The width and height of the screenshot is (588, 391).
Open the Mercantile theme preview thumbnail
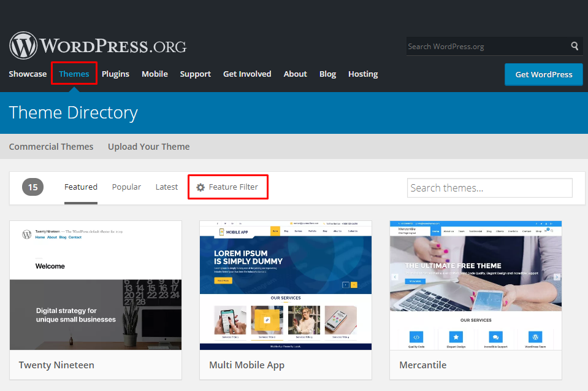pyautogui.click(x=476, y=285)
